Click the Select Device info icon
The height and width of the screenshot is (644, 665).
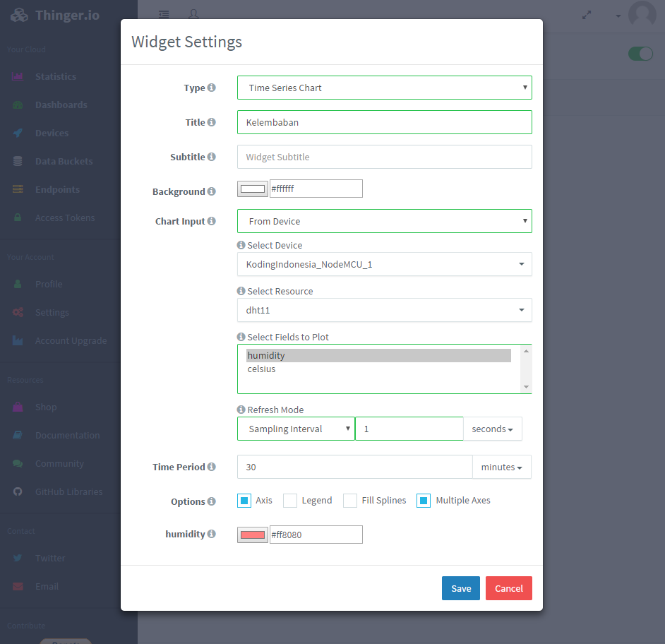(x=241, y=245)
